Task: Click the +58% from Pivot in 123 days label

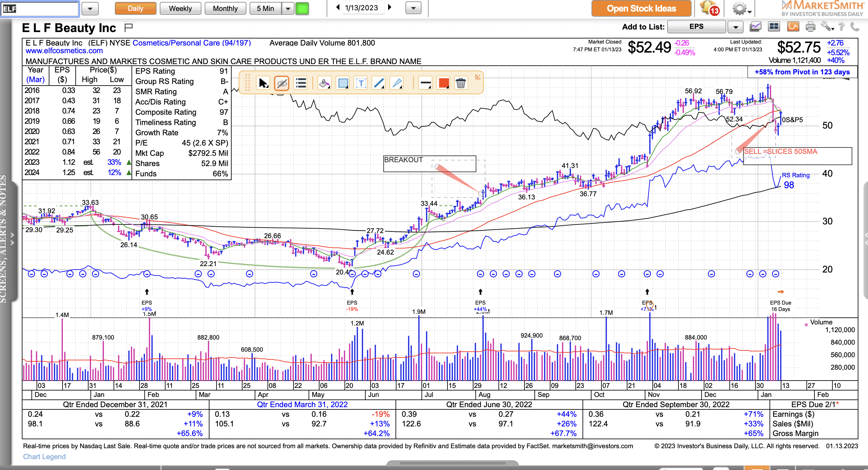Action: [x=802, y=72]
